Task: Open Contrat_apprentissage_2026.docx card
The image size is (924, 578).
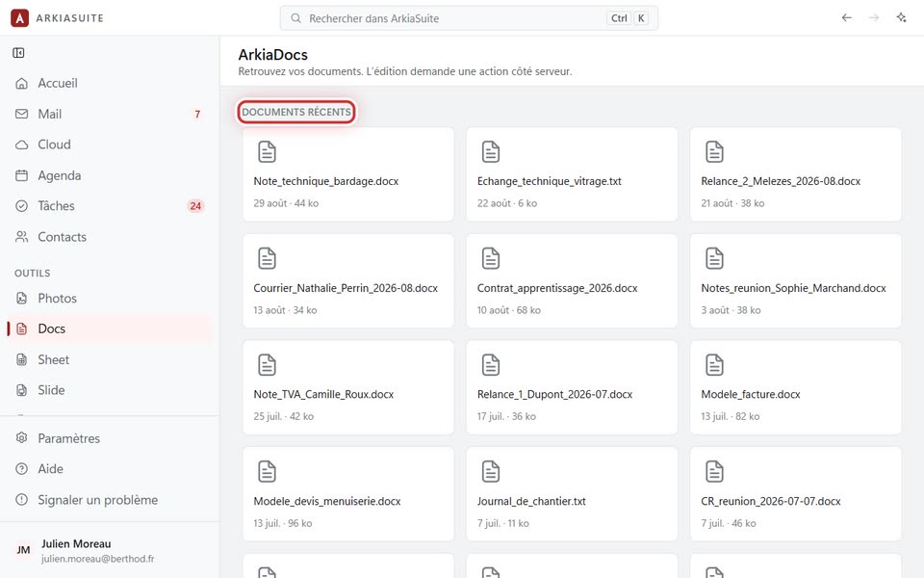Action: (x=572, y=280)
